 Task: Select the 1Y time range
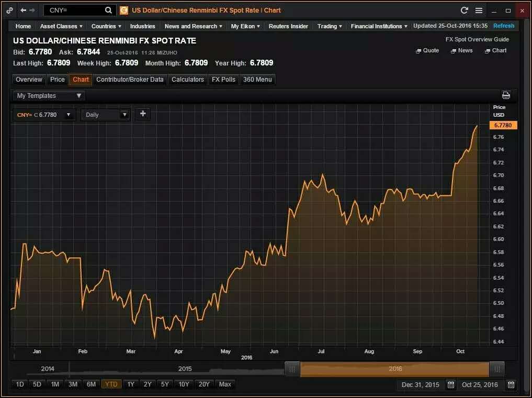tap(131, 384)
